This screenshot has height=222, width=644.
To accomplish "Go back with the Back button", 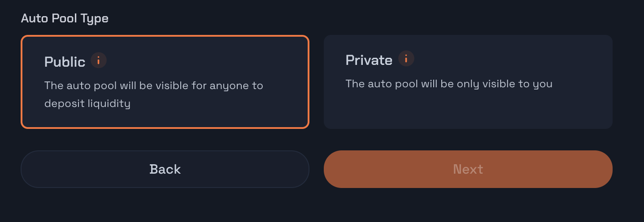I will click(x=165, y=169).
